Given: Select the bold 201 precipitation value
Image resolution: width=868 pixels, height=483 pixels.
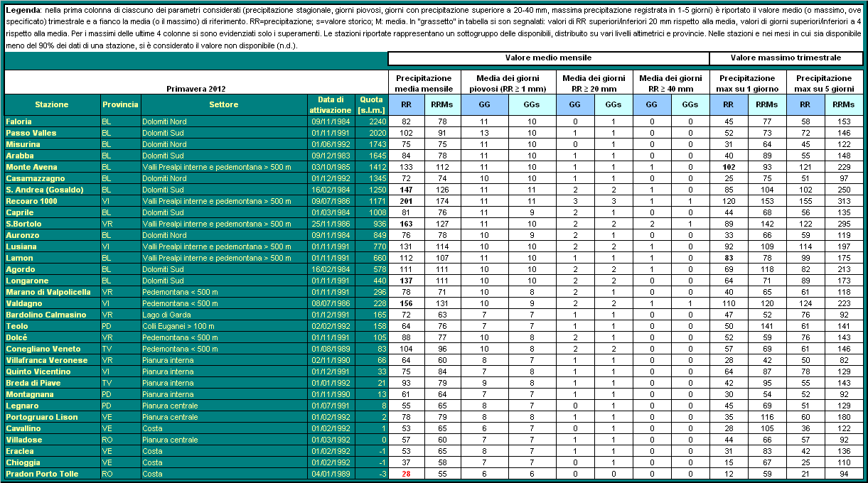Looking at the screenshot, I should pyautogui.click(x=406, y=201).
